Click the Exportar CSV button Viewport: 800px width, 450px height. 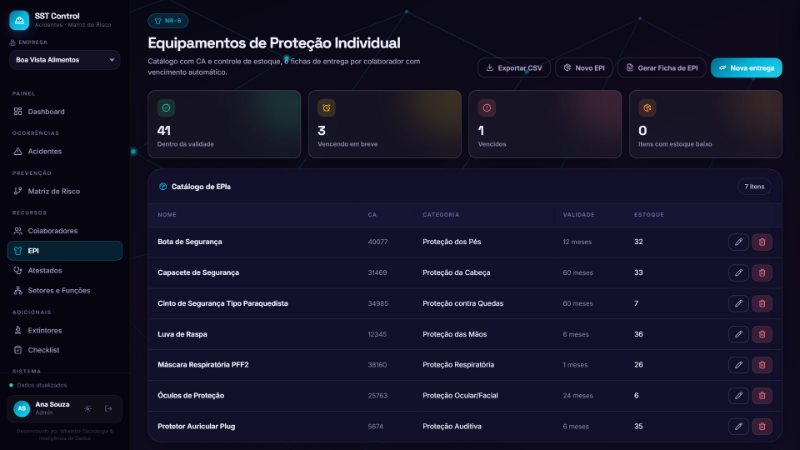pos(514,68)
